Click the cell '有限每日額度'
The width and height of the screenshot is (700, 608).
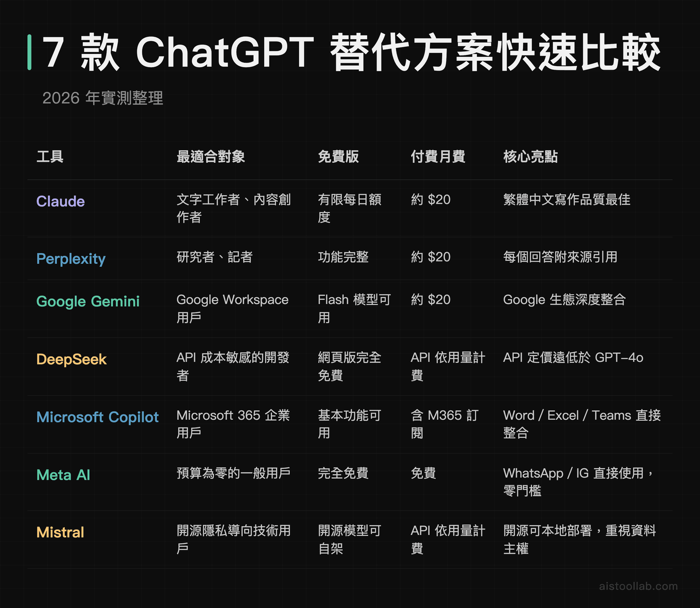coord(350,208)
